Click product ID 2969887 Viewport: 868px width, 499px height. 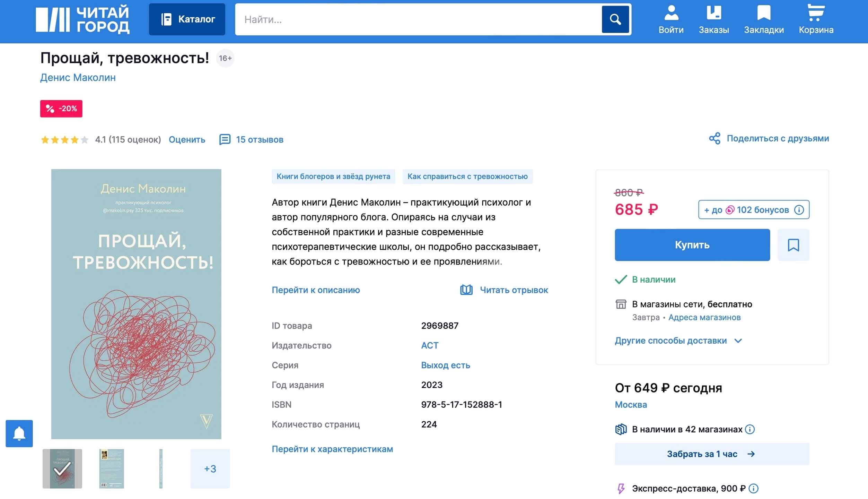pyautogui.click(x=440, y=326)
